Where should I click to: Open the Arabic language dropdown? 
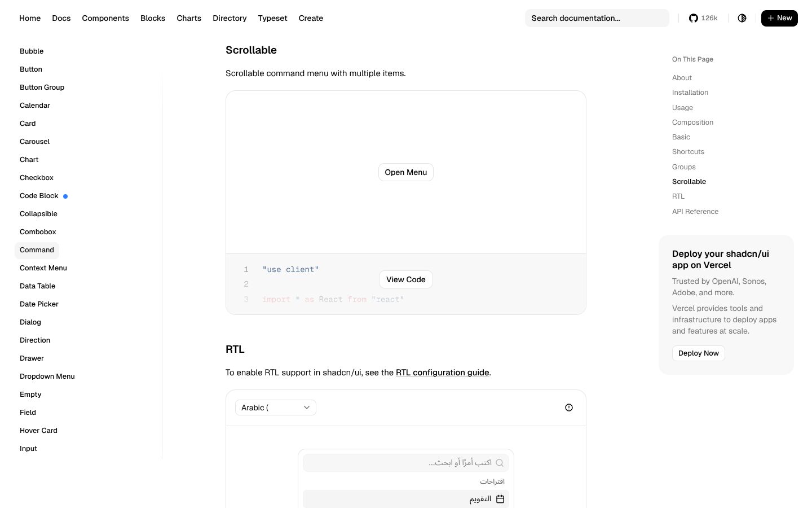click(x=276, y=408)
